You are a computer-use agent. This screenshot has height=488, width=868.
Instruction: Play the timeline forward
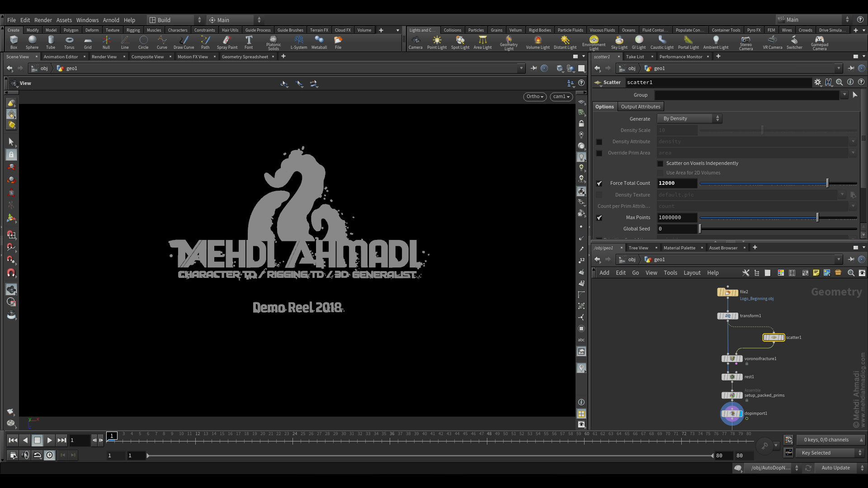click(49, 440)
